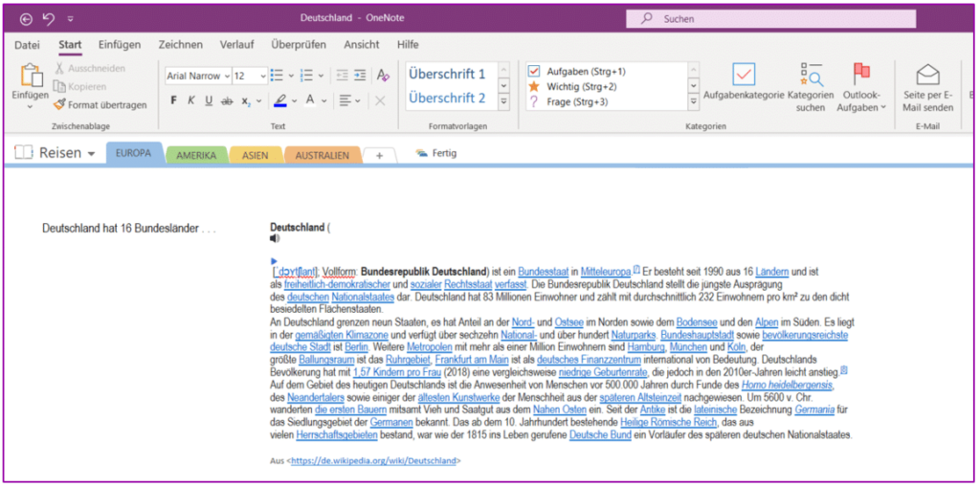Toggle underline formatting U

click(x=209, y=100)
